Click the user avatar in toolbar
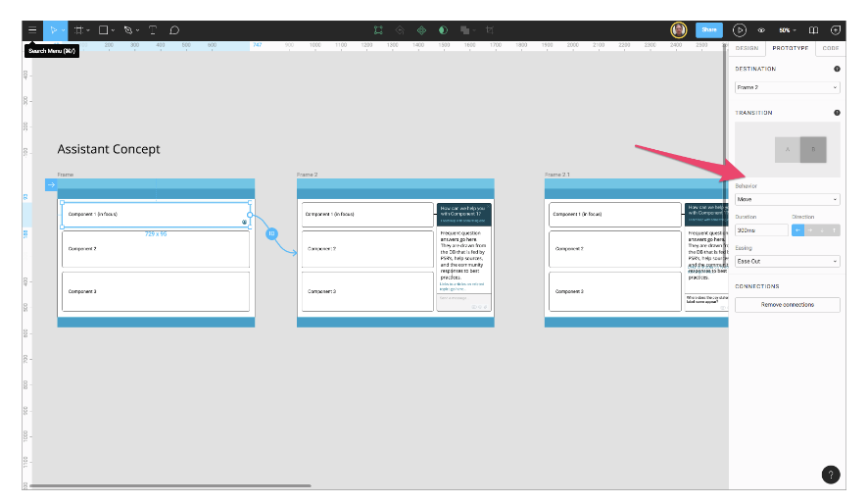This screenshot has width=868, height=504. tap(679, 30)
